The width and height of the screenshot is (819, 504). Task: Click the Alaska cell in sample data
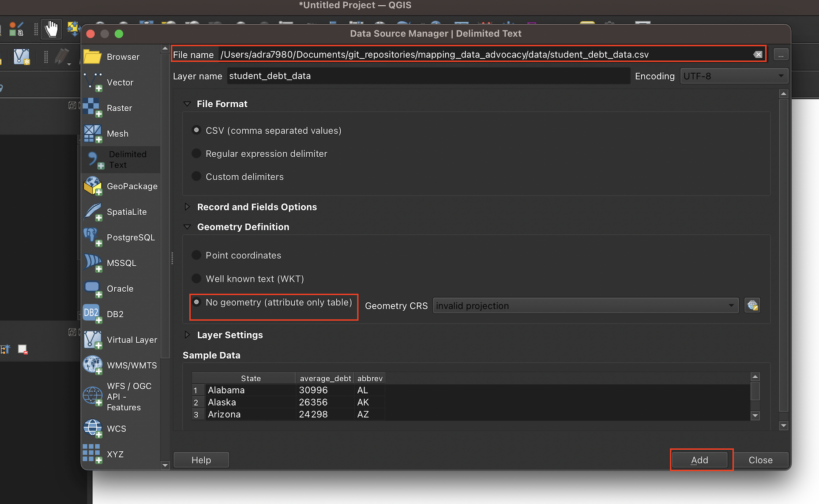(x=251, y=402)
